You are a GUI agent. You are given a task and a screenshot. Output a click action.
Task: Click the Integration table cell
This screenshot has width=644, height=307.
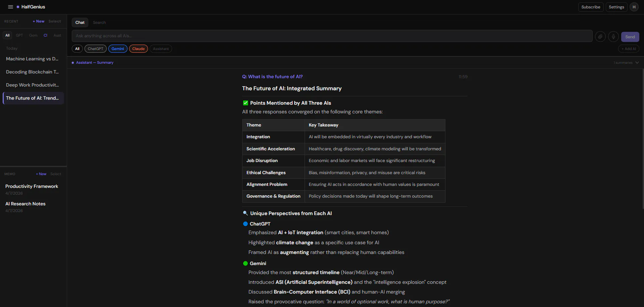tap(273, 137)
